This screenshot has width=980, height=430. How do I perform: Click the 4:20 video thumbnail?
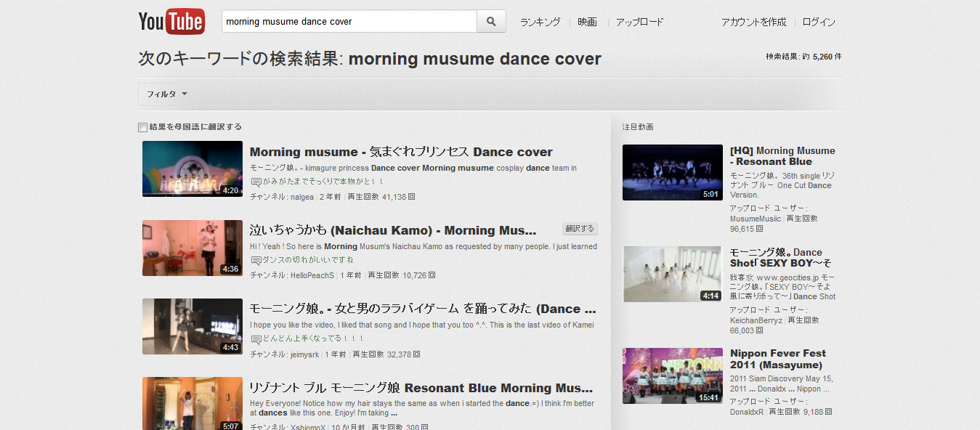point(193,169)
